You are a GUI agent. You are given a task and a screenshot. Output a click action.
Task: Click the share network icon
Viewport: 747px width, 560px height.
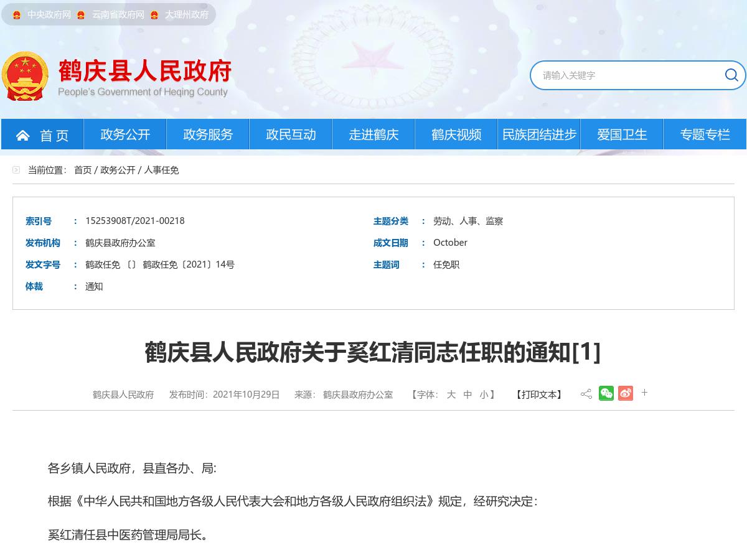pyautogui.click(x=586, y=393)
